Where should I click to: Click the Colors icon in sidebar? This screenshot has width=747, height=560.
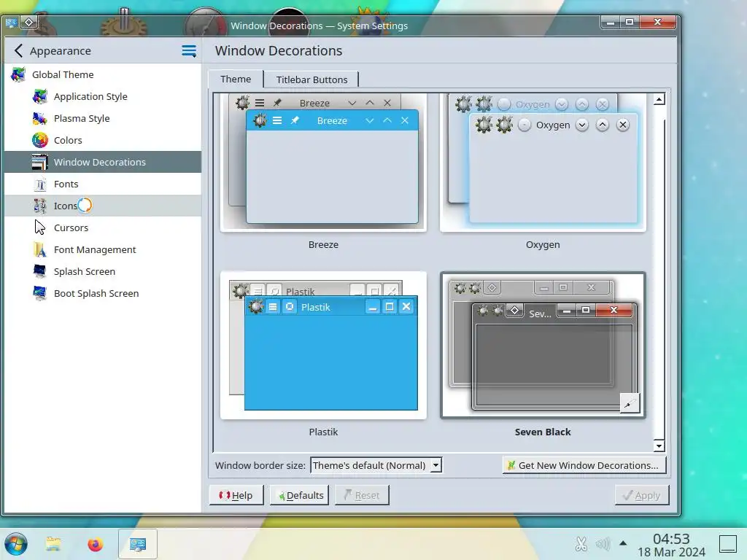(40, 140)
